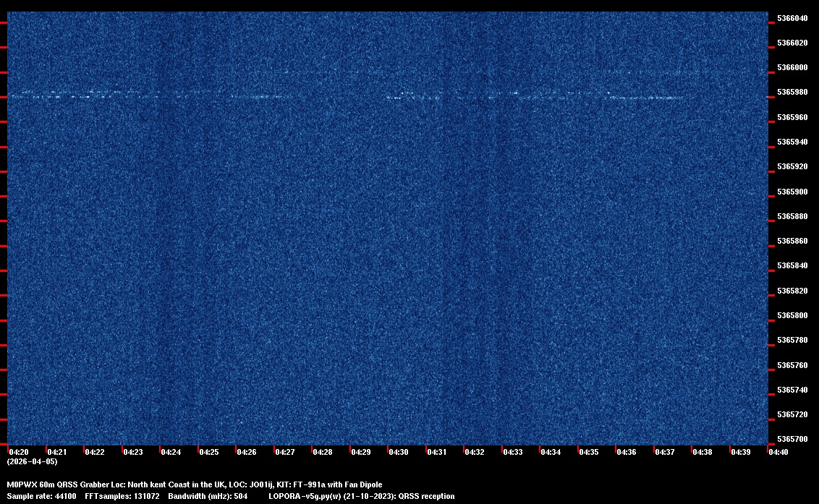Click the 04:23 time label
This screenshot has height=504, width=819.
point(132,452)
